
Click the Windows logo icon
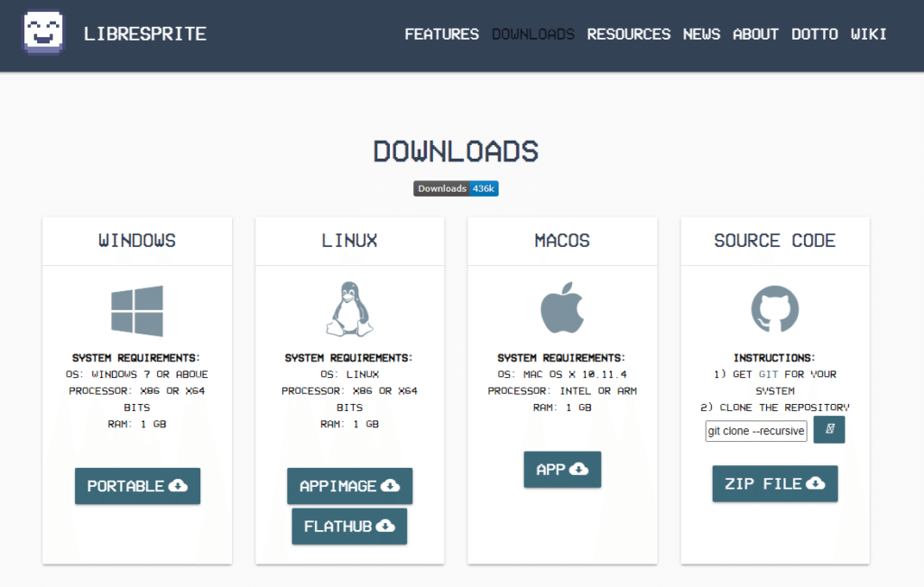pyautogui.click(x=137, y=311)
